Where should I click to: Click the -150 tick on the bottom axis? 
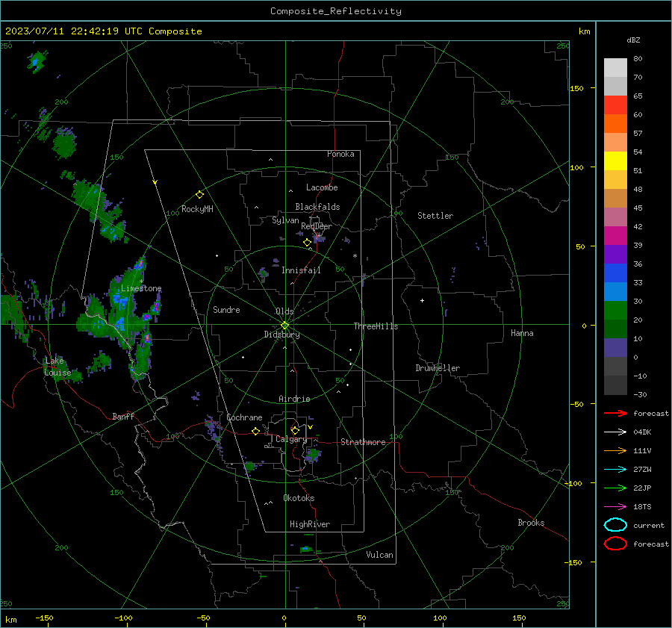44,618
